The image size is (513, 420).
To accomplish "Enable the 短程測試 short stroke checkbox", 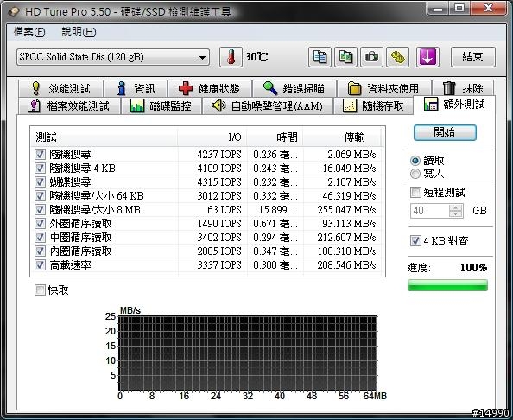I will [415, 192].
